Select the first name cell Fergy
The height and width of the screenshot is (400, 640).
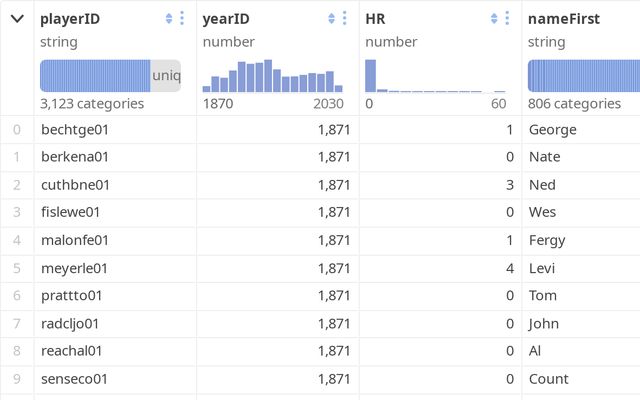[x=547, y=240]
